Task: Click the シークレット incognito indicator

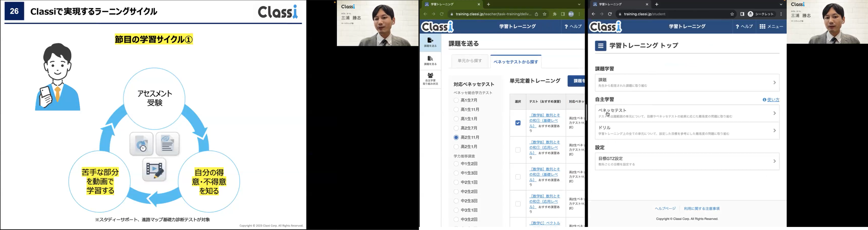Action: coord(761,14)
